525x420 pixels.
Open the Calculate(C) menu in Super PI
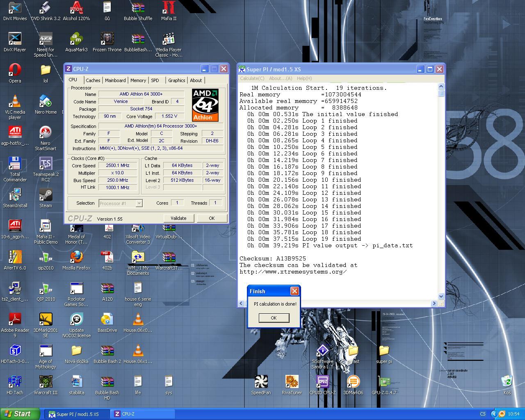pos(252,78)
